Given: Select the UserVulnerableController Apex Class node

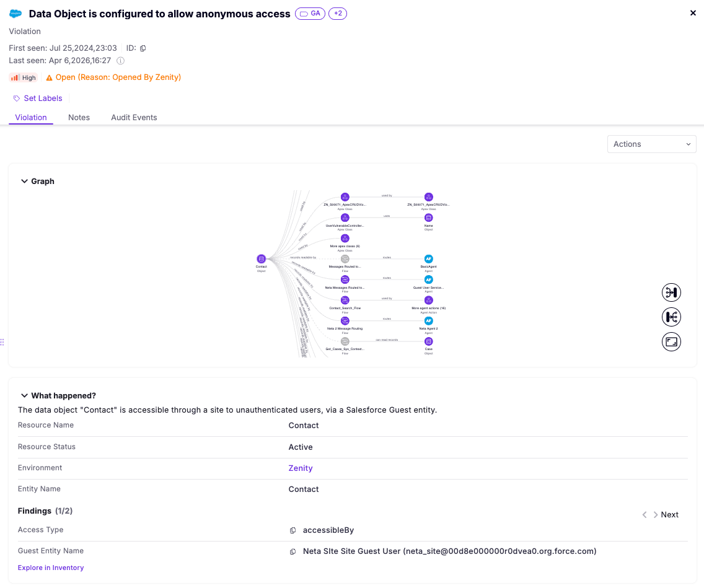Looking at the screenshot, I should pos(345,217).
